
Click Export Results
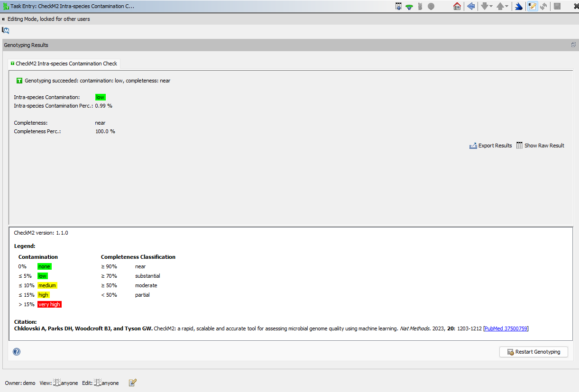point(491,146)
